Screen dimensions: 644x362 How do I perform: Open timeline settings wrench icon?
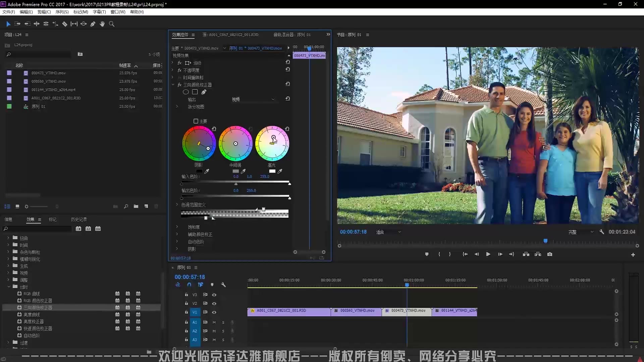(223, 285)
